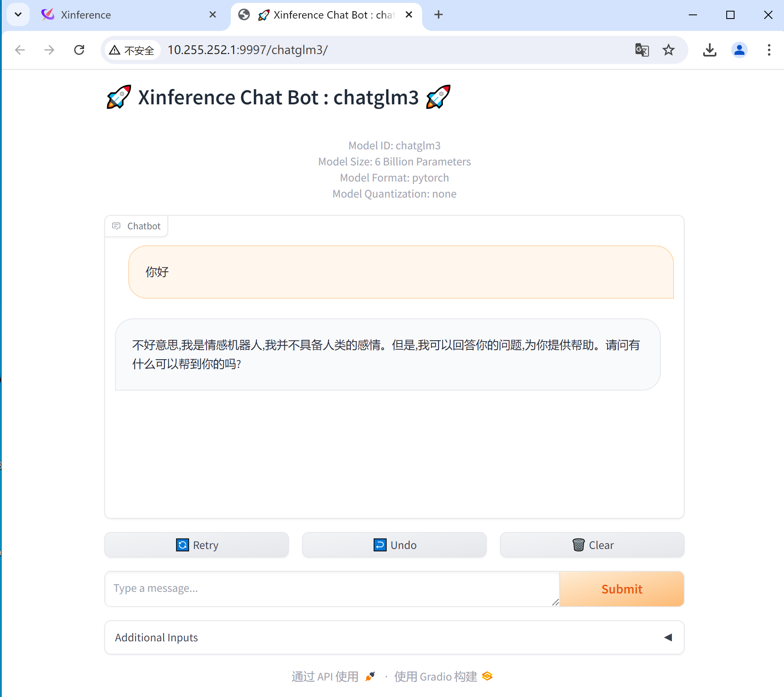Open the 通过 API 使用 link
784x697 pixels.
(x=325, y=676)
